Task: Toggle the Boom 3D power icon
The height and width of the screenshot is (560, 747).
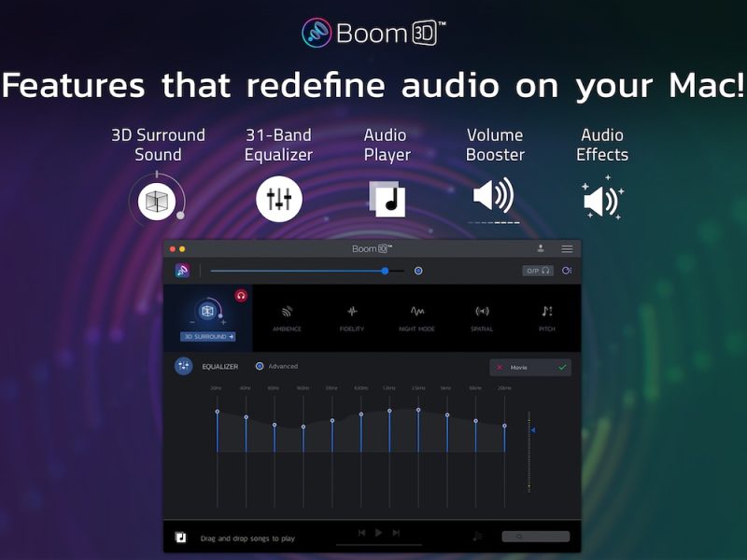Action: click(182, 271)
